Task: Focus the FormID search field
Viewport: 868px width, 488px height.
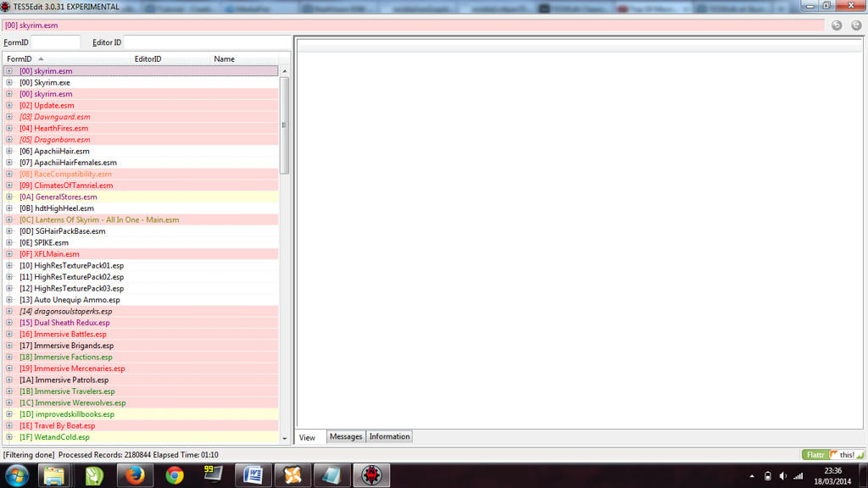Action: coord(55,42)
